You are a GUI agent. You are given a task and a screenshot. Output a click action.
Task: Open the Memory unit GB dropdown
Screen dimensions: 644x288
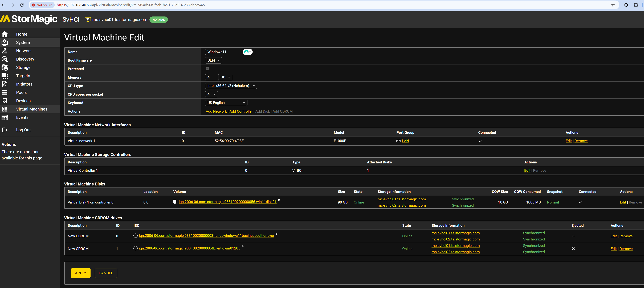(225, 77)
